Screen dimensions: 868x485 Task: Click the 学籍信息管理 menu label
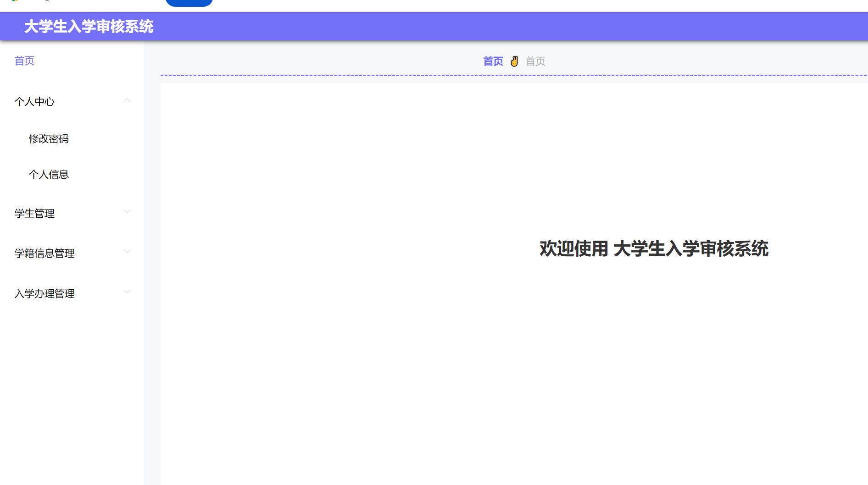[x=44, y=253]
